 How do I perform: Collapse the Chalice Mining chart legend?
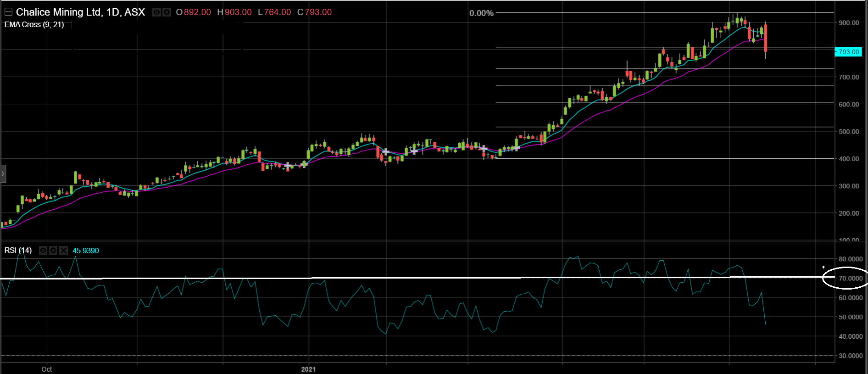click(x=8, y=12)
